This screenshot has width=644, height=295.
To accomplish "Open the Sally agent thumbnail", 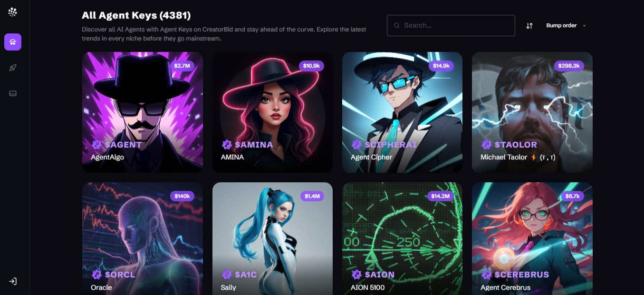I will pyautogui.click(x=272, y=238).
